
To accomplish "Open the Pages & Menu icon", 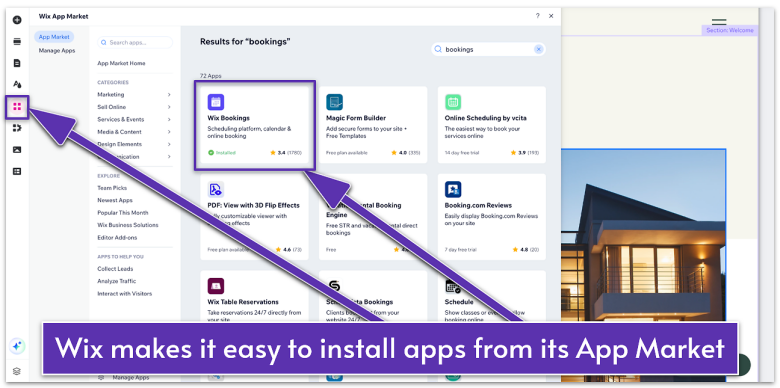I will (17, 63).
